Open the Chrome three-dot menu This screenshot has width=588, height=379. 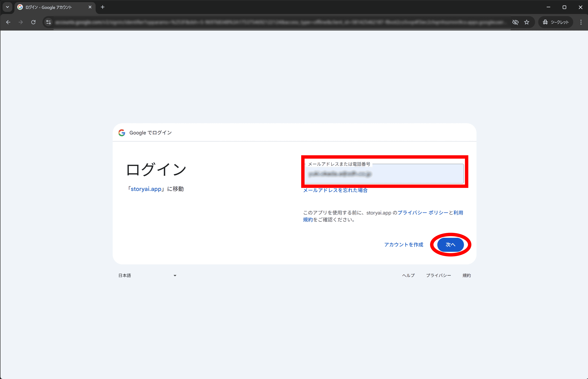pos(581,22)
